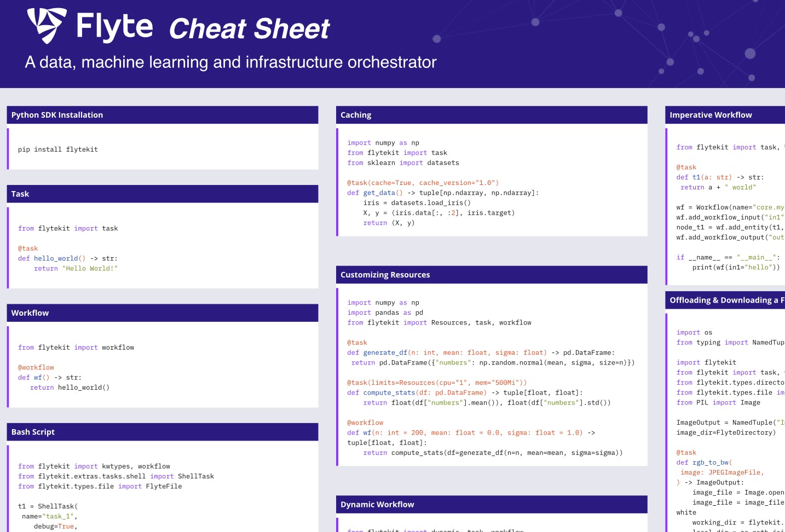Switch to the Bash Script section

33,431
